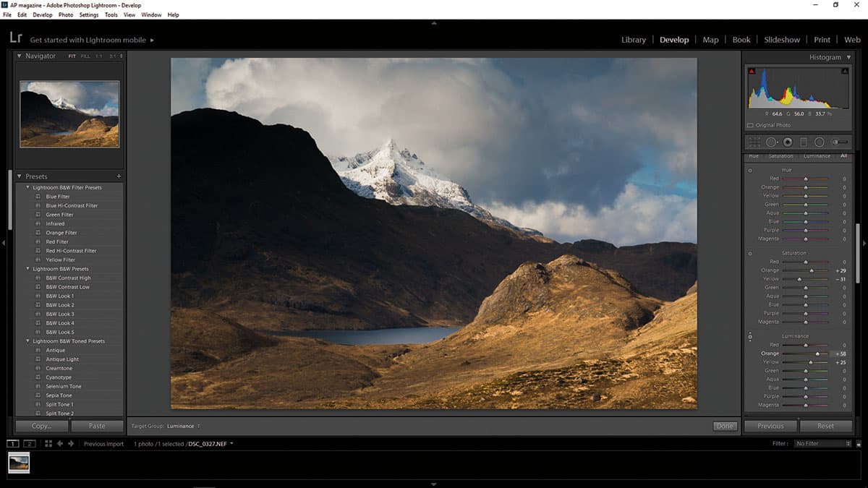Activate Hue targeted adjustment tool
Image resolution: width=868 pixels, height=488 pixels.
(x=750, y=171)
